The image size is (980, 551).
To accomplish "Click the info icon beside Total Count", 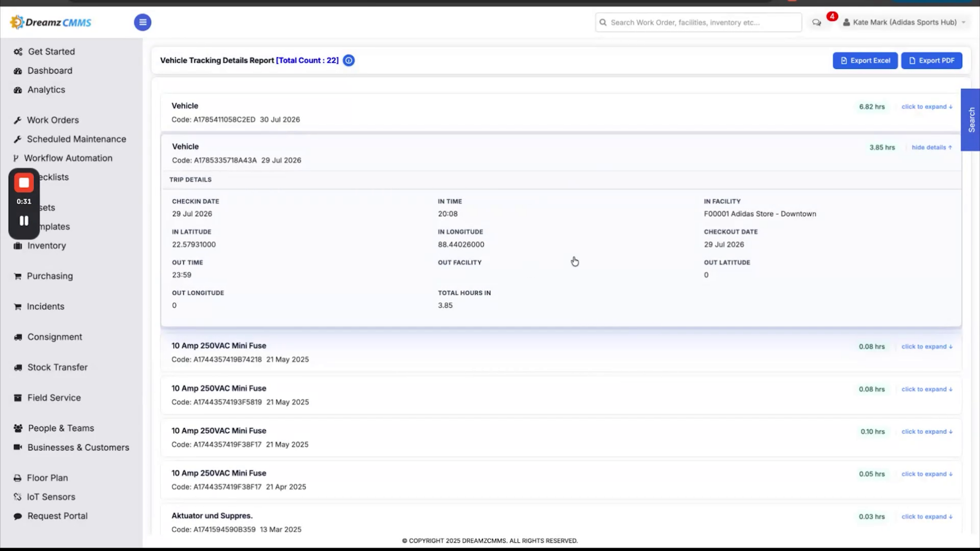I will [x=349, y=60].
